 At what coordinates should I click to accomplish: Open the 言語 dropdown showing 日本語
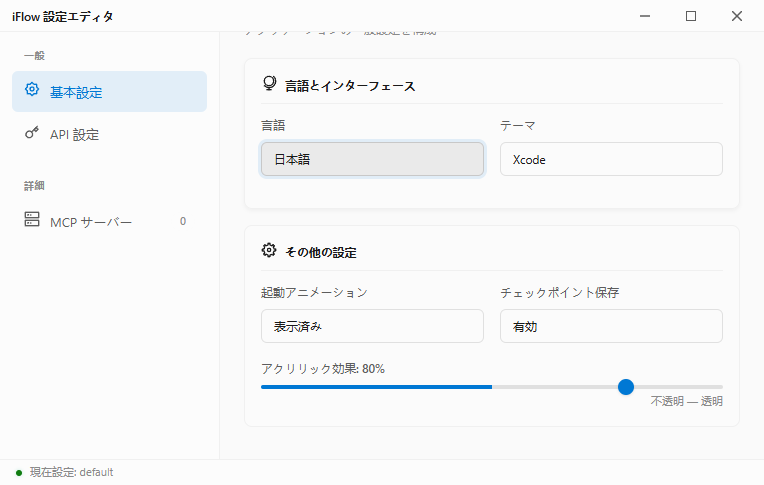[x=372, y=159]
